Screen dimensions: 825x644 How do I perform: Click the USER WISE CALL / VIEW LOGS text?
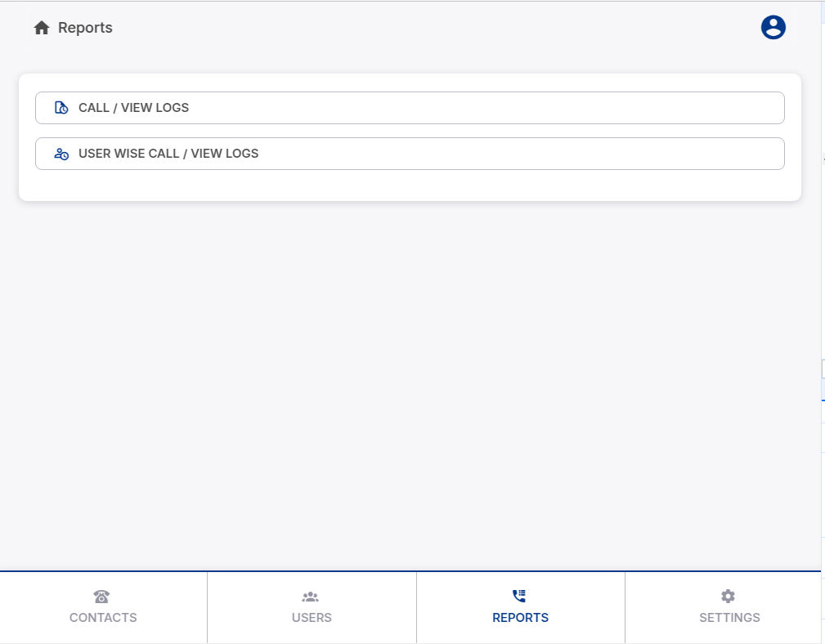coord(168,154)
